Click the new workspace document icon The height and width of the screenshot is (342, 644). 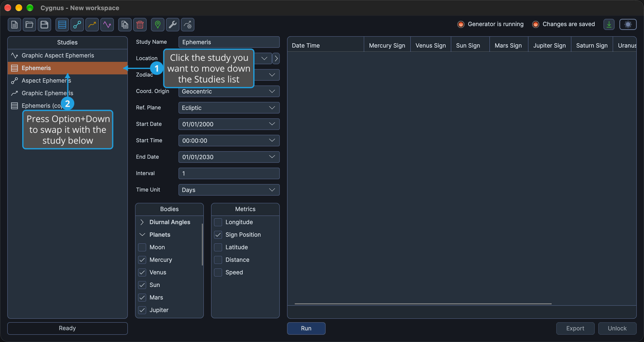14,25
